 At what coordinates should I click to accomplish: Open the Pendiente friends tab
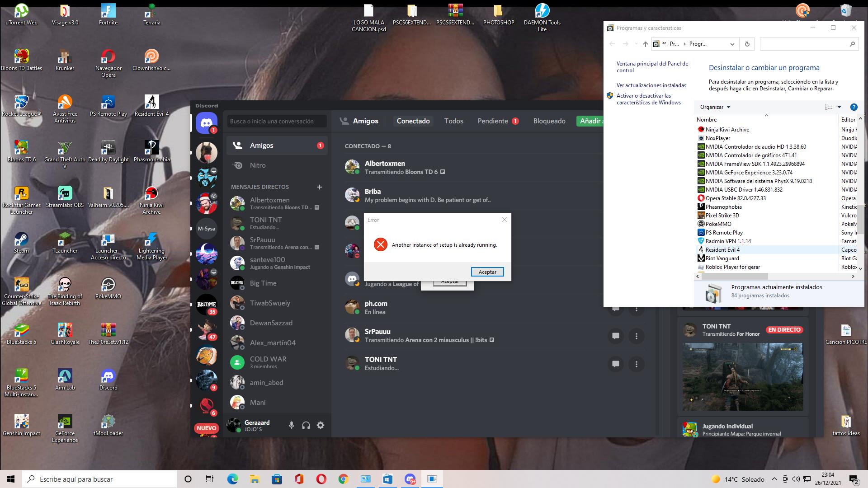pyautogui.click(x=493, y=121)
